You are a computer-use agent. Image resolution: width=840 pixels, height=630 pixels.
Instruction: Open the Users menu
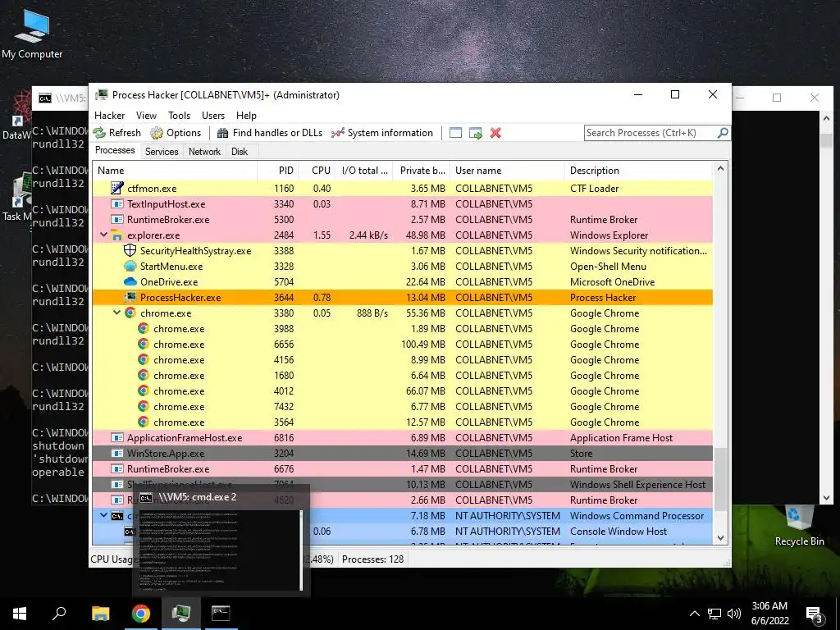coord(213,116)
